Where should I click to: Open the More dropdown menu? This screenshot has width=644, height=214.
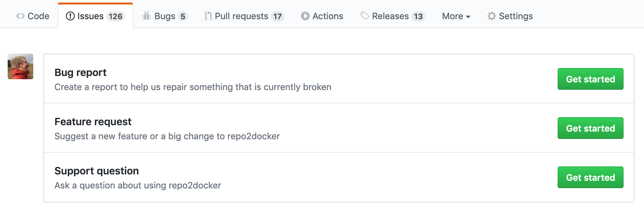coord(455,16)
